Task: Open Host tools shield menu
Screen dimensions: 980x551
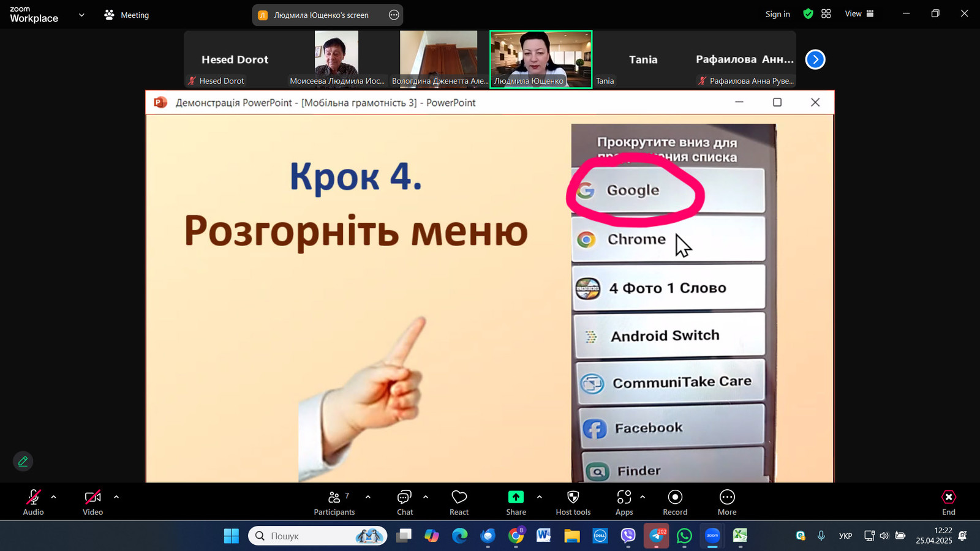Action: click(x=573, y=502)
